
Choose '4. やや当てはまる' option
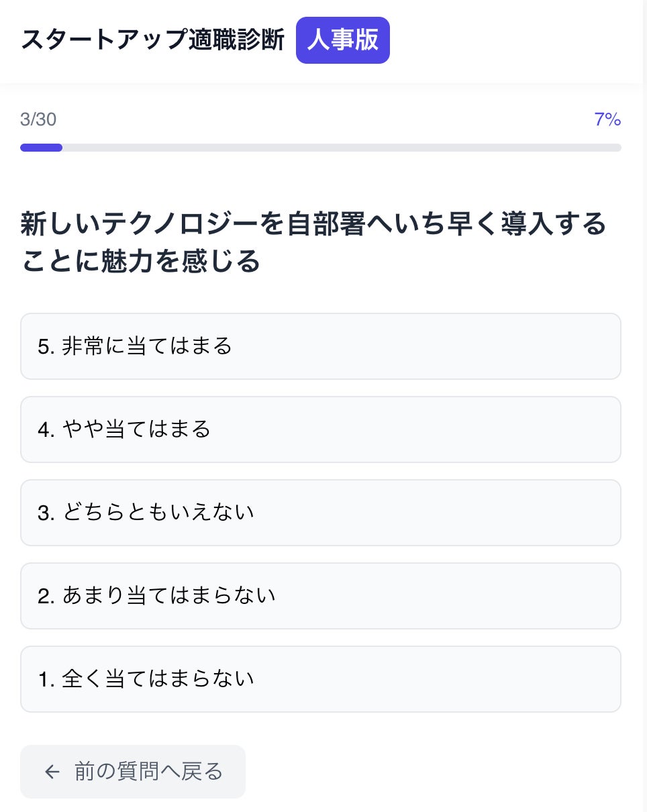point(320,429)
